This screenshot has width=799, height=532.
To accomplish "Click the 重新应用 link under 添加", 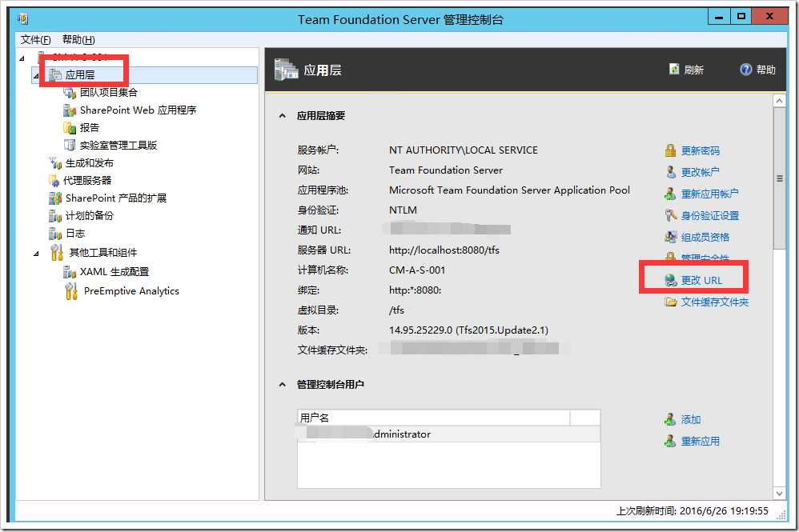I will coord(701,442).
